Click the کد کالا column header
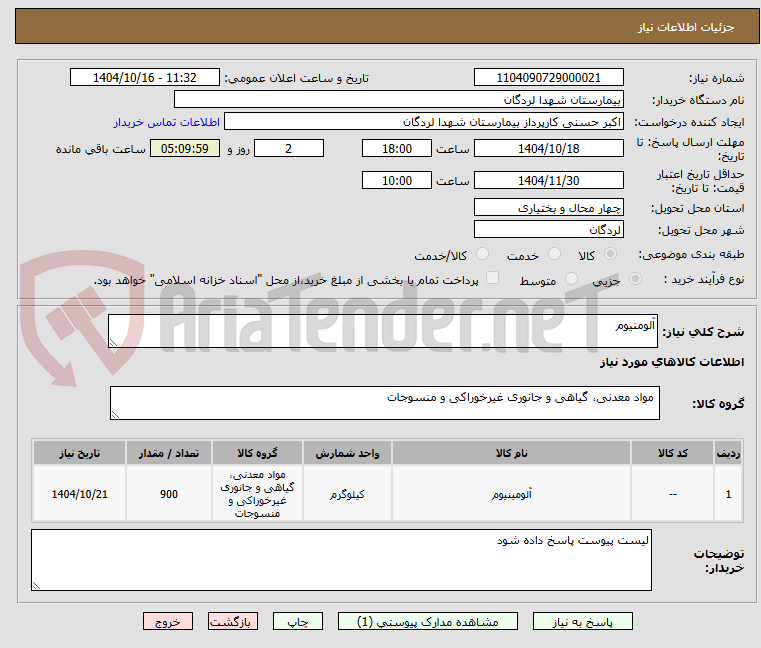The image size is (761, 648). click(x=672, y=453)
